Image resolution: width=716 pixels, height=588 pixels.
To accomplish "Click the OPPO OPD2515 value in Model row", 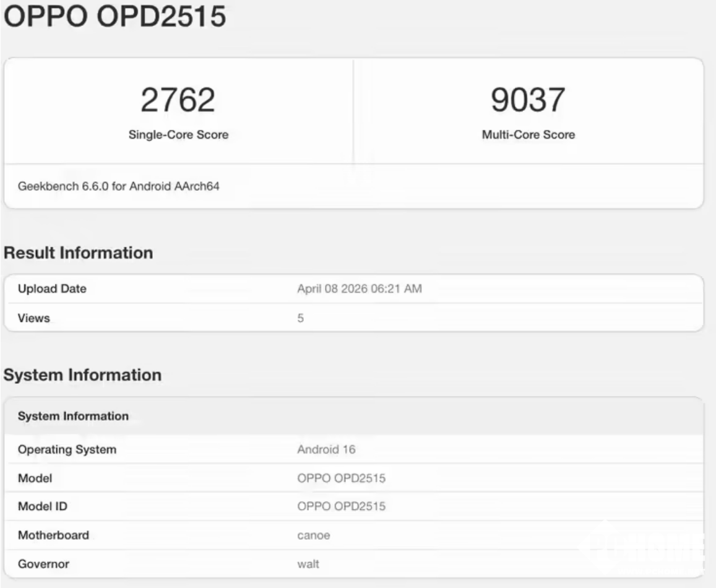I will 341,478.
